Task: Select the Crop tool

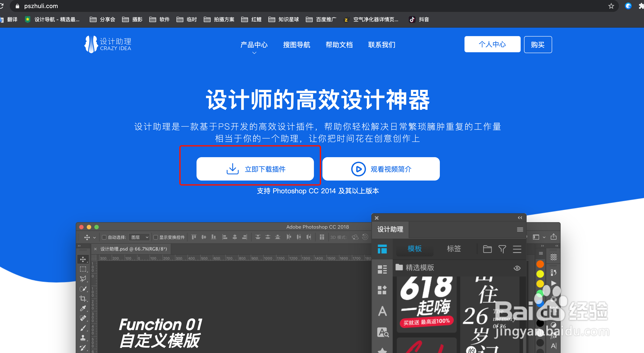Action: click(83, 299)
